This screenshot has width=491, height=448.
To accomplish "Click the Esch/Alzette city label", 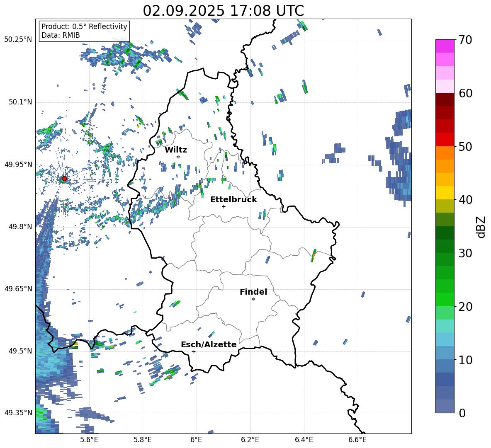I will [209, 344].
